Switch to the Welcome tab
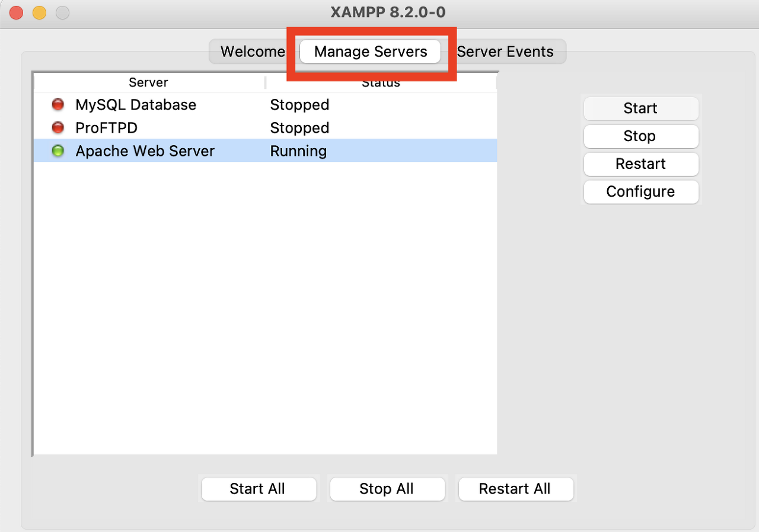 253,52
